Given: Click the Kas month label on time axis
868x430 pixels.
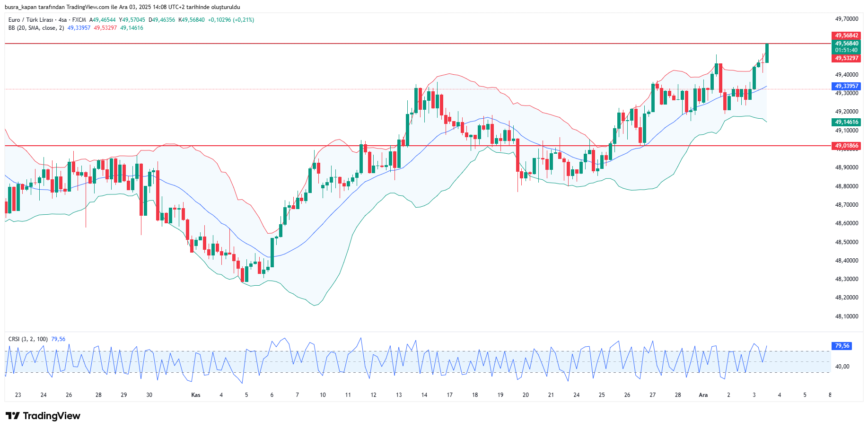Looking at the screenshot, I should click(x=195, y=395).
